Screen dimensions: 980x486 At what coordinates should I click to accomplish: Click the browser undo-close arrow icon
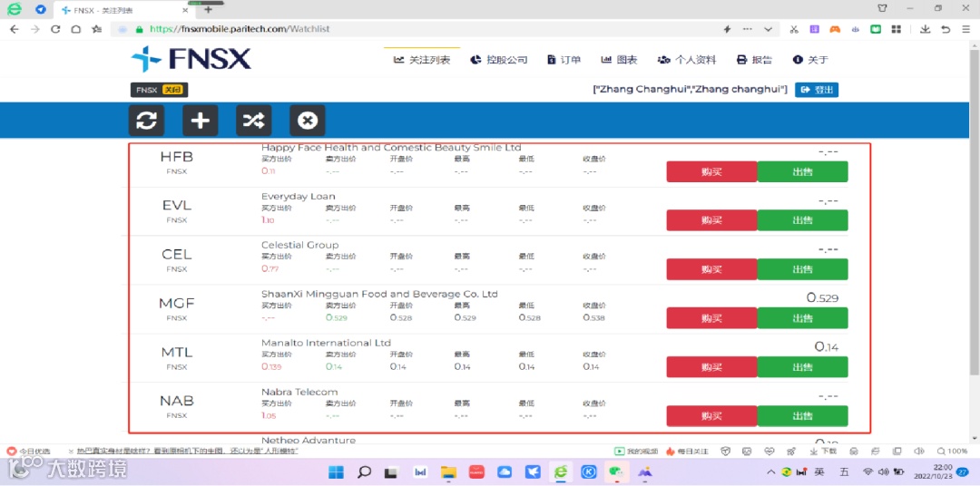tap(946, 29)
